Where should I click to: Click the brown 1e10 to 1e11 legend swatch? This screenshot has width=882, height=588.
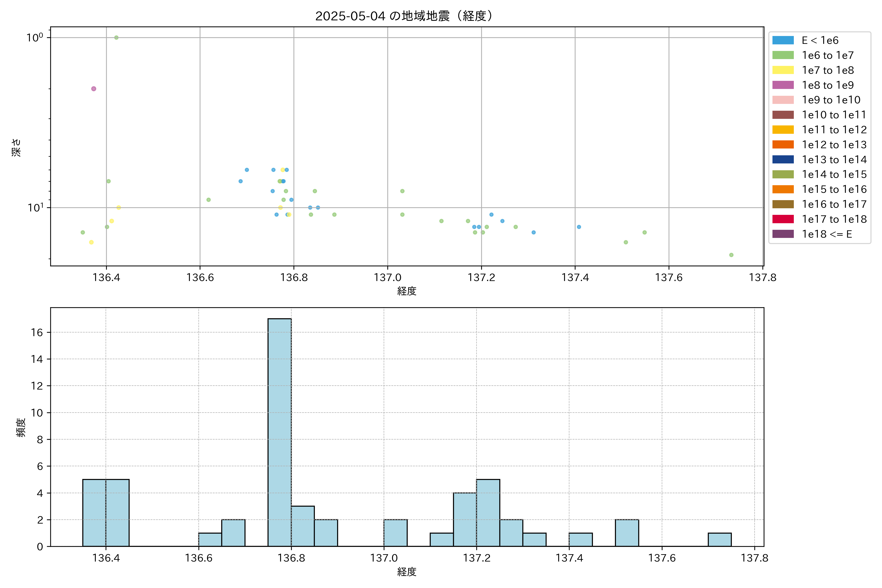783,115
